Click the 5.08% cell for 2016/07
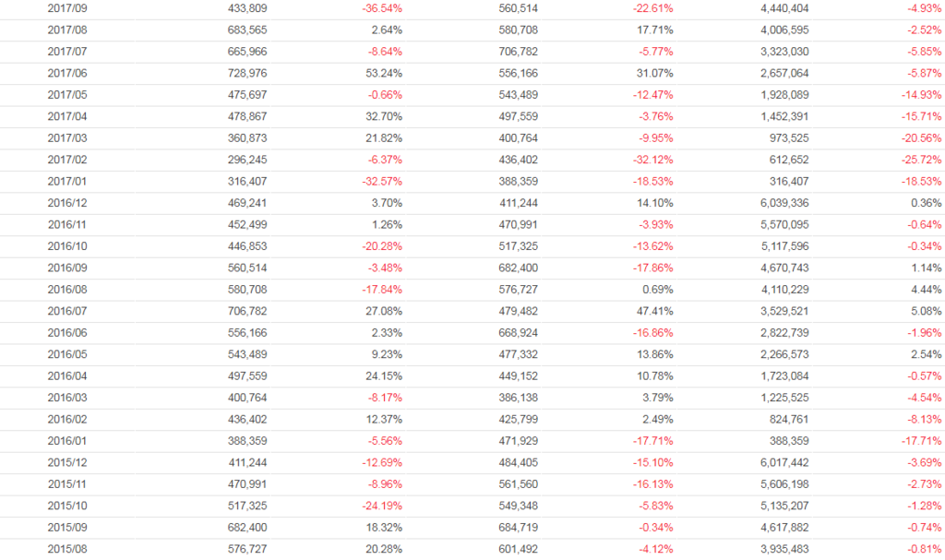 [925, 312]
